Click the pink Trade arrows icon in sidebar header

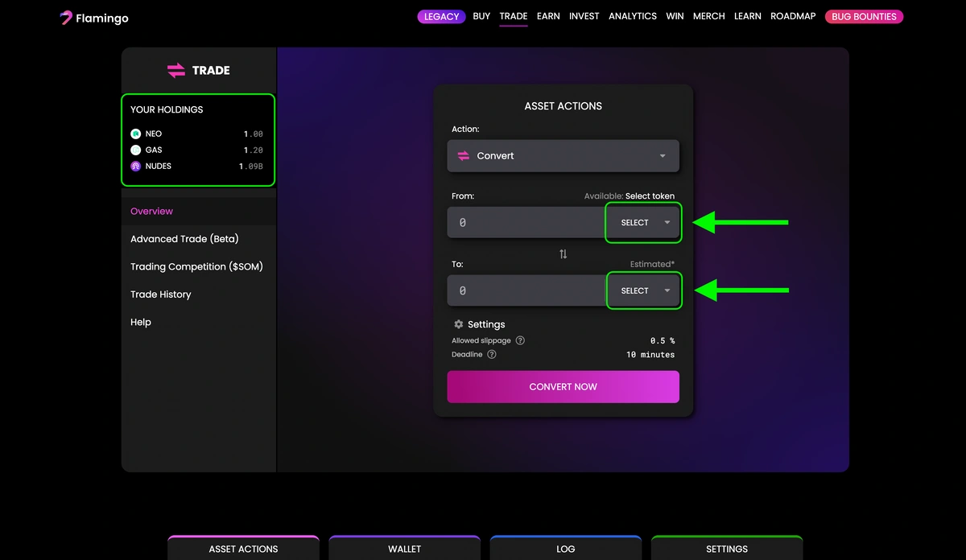click(x=176, y=71)
